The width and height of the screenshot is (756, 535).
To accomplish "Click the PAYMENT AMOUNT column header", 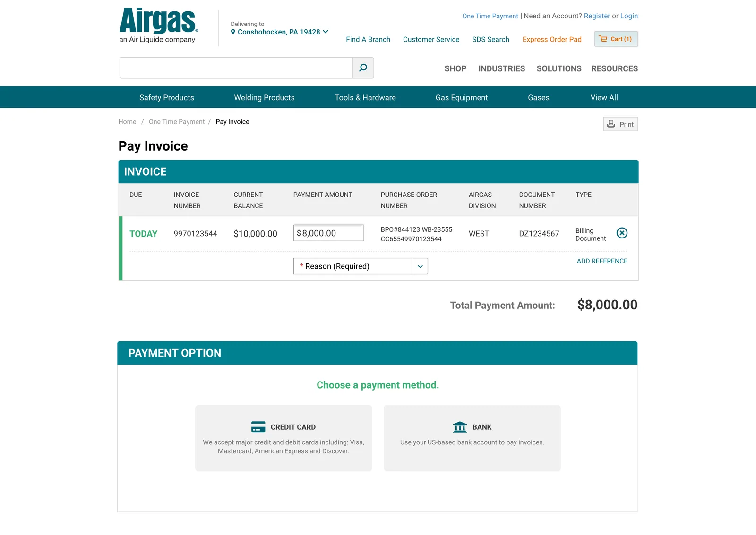I will click(323, 195).
